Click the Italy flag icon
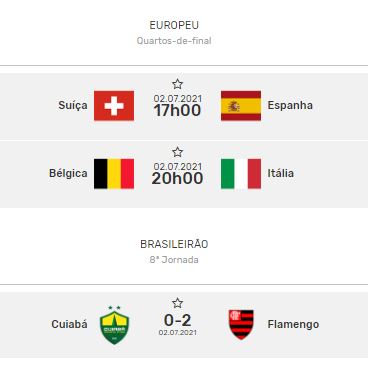Viewport: 368px width, 366px height. coord(241,174)
